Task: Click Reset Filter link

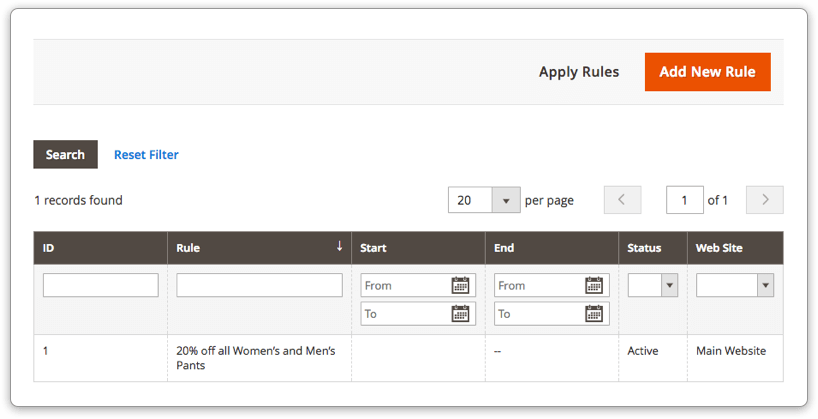Action: click(146, 155)
